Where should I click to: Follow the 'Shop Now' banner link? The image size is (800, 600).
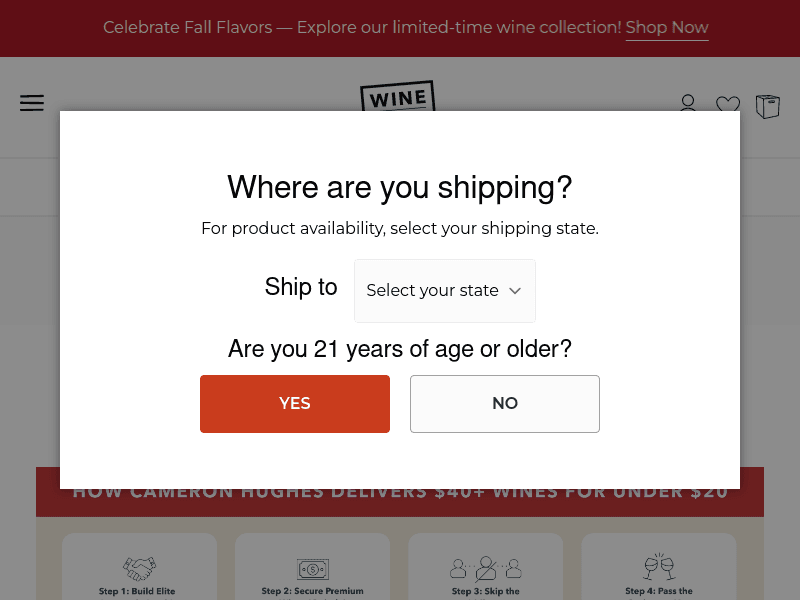tap(667, 28)
